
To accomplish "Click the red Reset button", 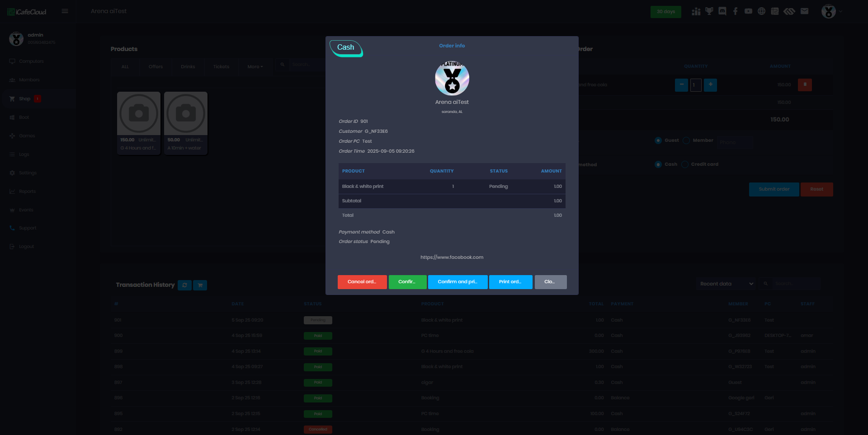I will (816, 189).
